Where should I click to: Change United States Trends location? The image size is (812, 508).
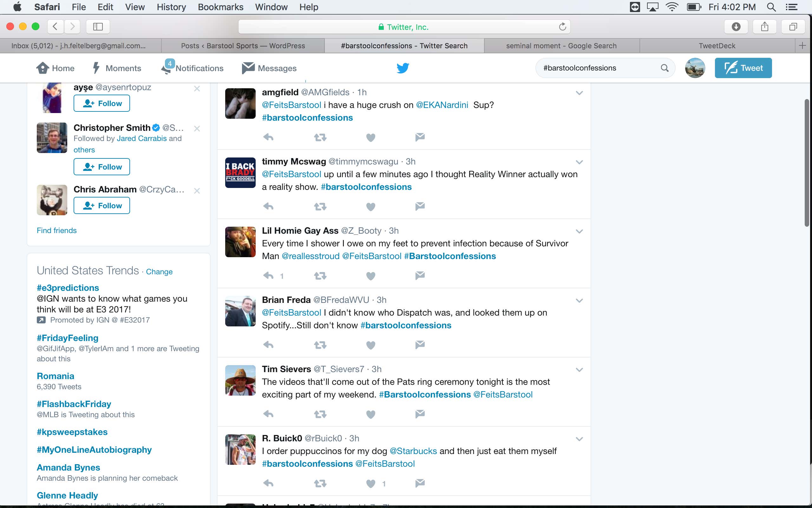159,272
